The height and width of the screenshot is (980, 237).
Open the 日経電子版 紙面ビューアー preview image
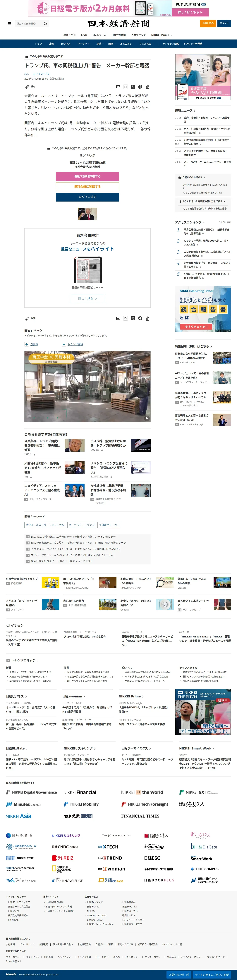click(x=87, y=270)
